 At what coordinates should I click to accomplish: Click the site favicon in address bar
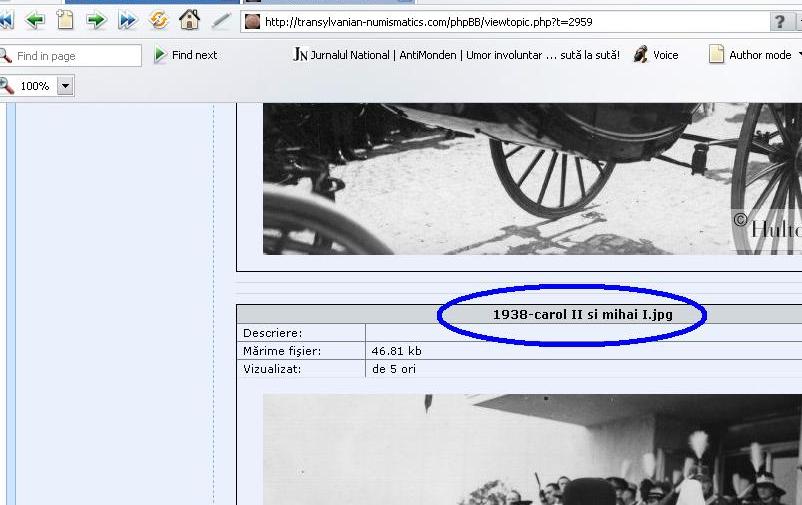coord(253,21)
